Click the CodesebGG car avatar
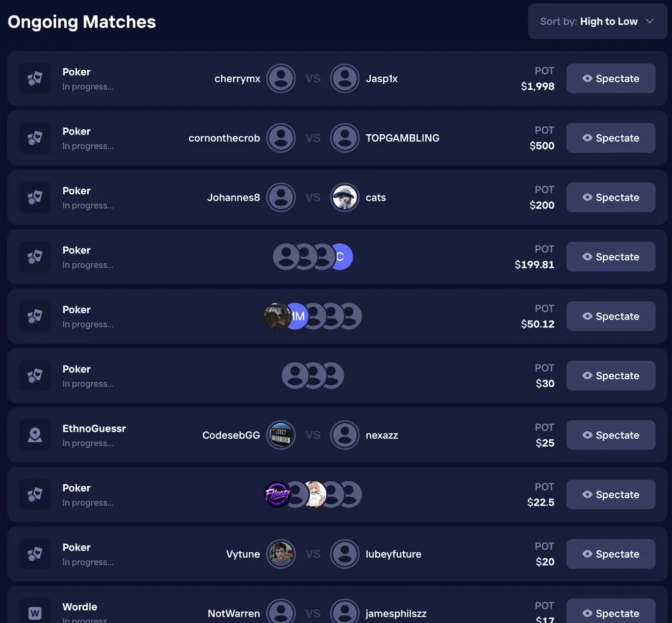 pos(281,435)
